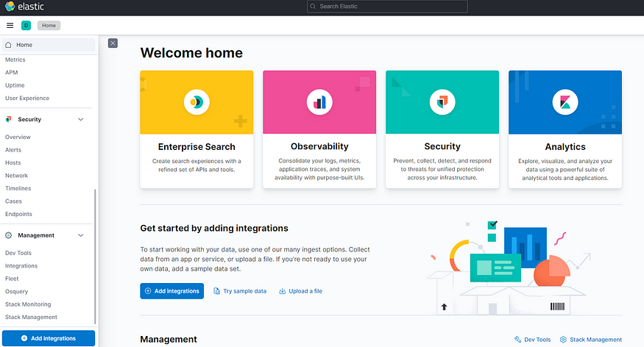Screen dimensions: 644x347
Task: Click the Upload a file icon
Action: click(282, 291)
